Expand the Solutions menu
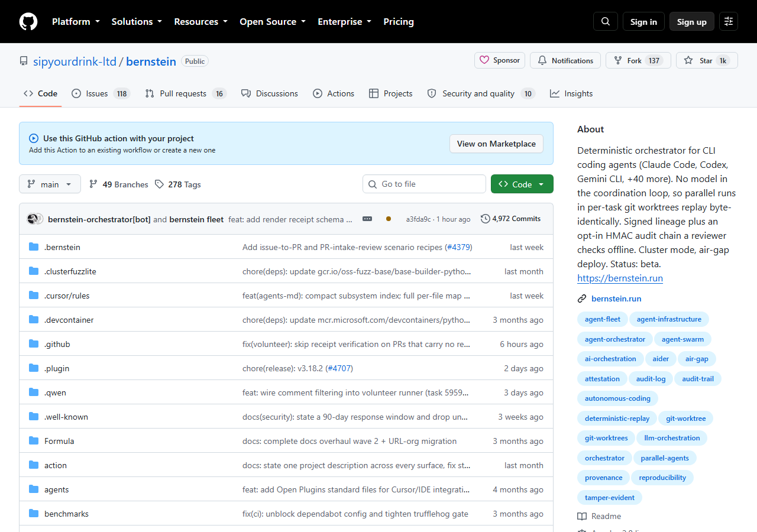 pyautogui.click(x=137, y=21)
